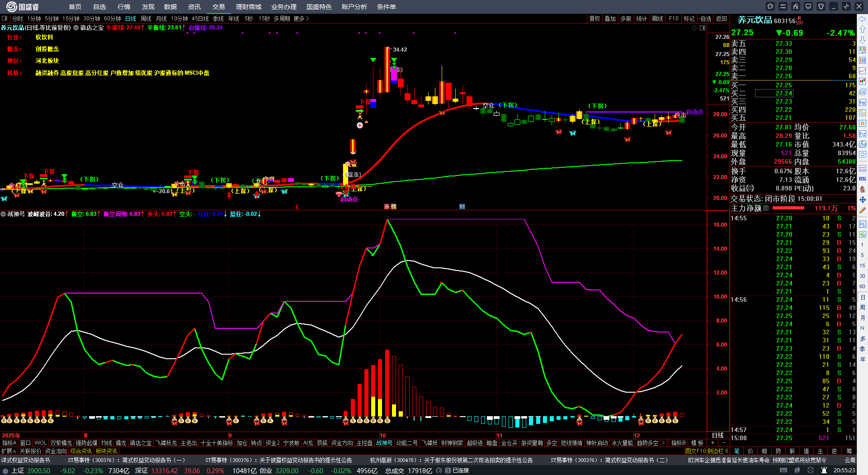Toggle the 统计 statistics option
868x475 pixels.
click(642, 19)
